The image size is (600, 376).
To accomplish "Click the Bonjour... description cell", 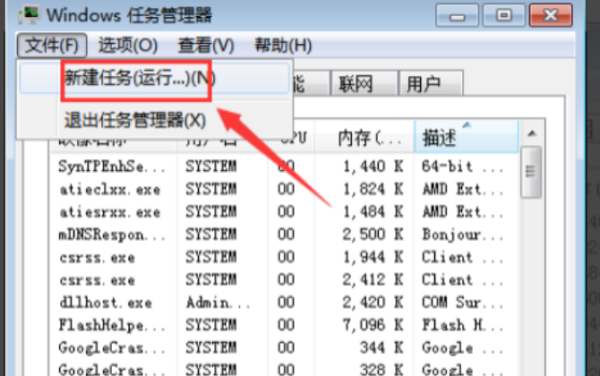I will click(462, 234).
